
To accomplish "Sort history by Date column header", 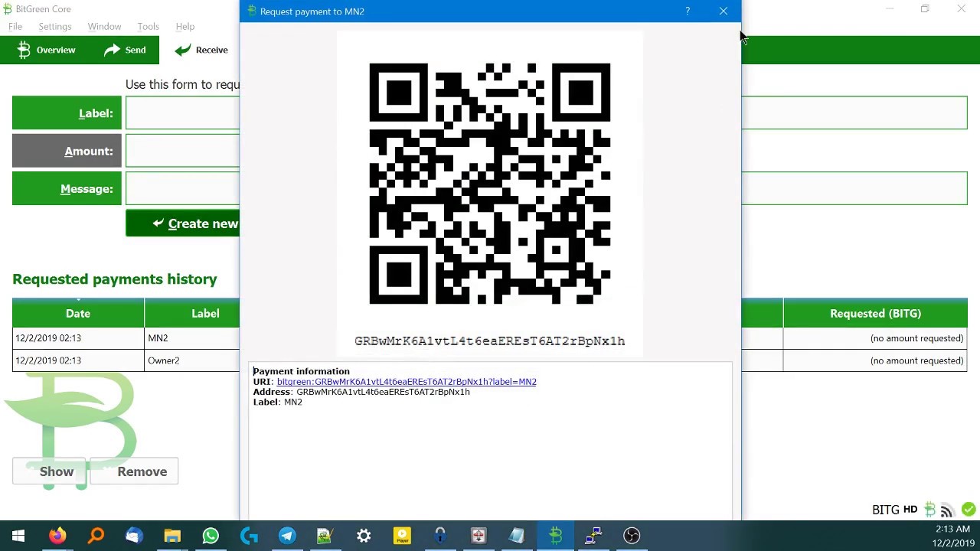I will pyautogui.click(x=78, y=313).
